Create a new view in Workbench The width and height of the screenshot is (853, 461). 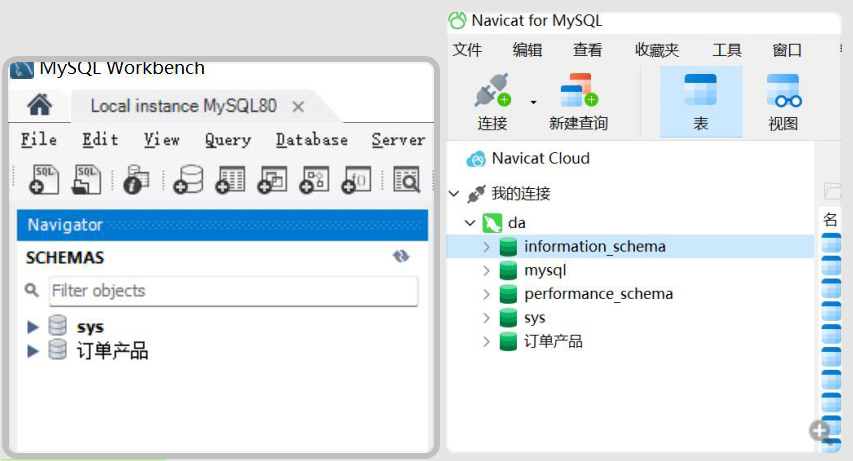tap(272, 179)
